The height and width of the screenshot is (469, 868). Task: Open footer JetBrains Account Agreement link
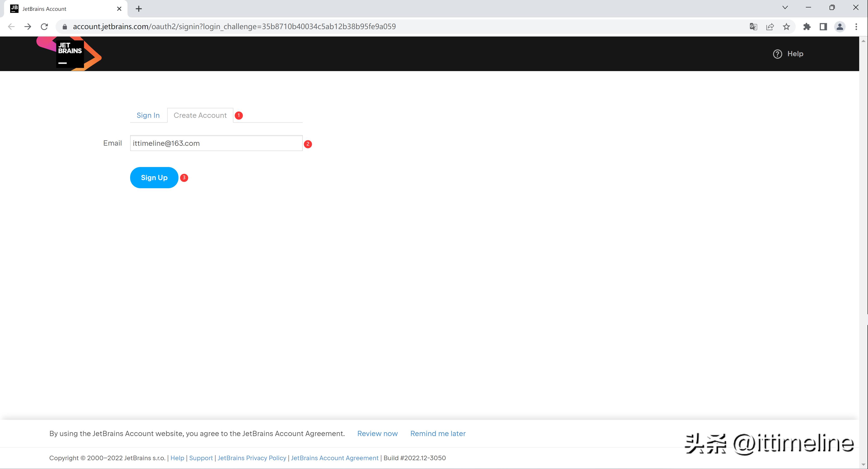pyautogui.click(x=335, y=458)
